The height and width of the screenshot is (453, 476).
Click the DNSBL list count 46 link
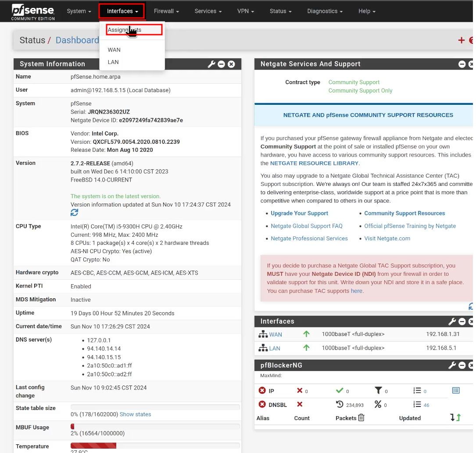(x=426, y=405)
